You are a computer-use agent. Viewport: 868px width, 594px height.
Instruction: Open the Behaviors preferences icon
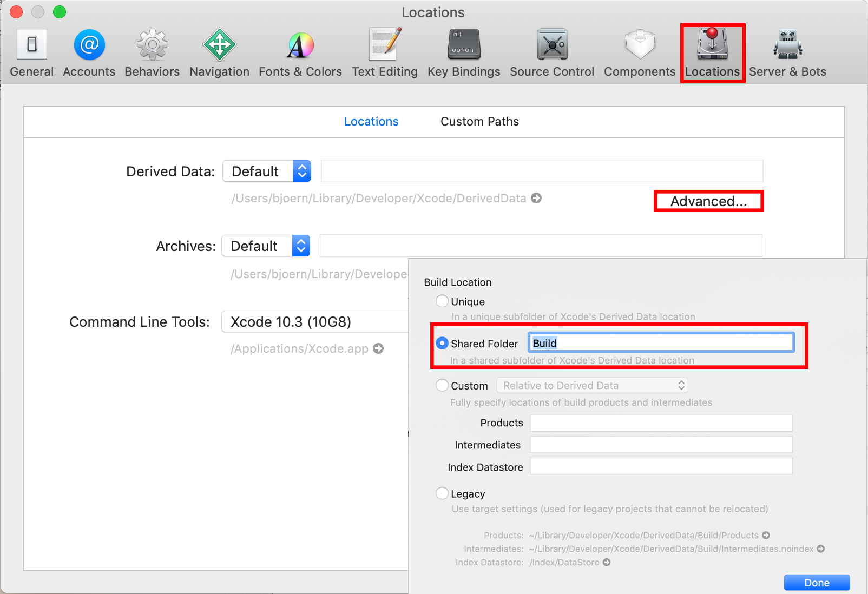pos(152,51)
